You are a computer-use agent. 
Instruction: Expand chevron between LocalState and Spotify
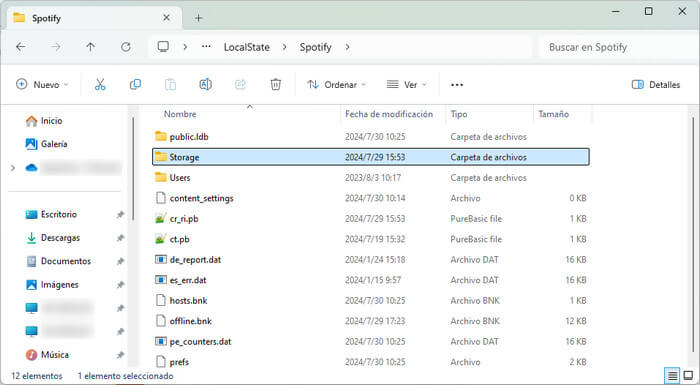tap(284, 47)
